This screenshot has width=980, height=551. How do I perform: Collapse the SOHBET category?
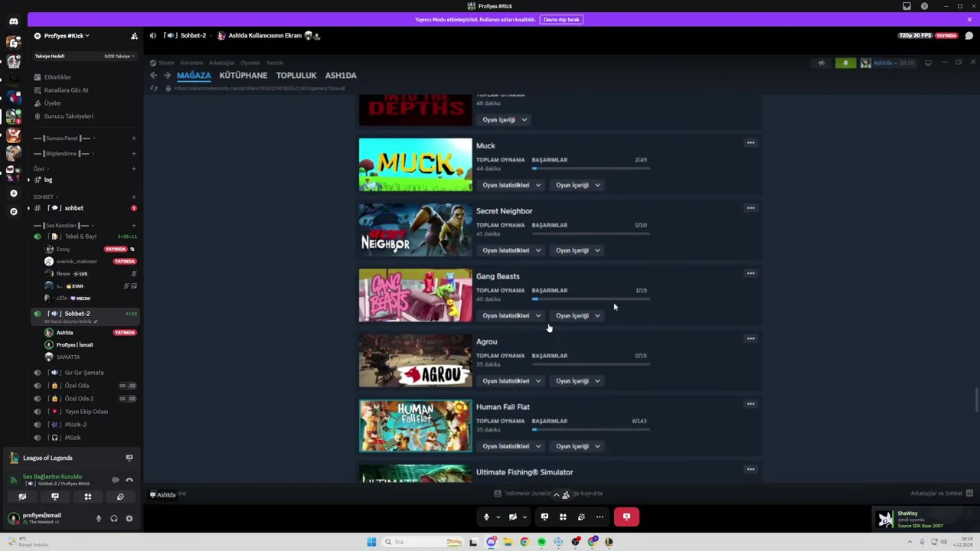45,197
